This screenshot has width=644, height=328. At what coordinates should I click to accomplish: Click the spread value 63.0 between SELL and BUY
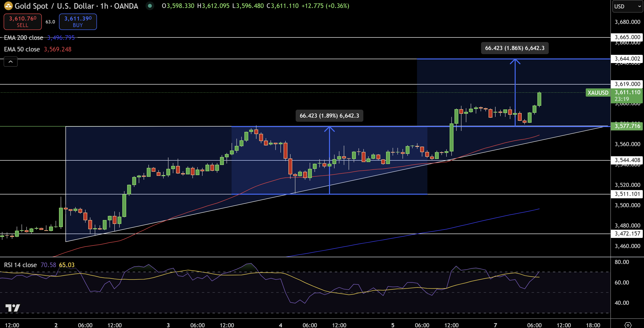[50, 22]
